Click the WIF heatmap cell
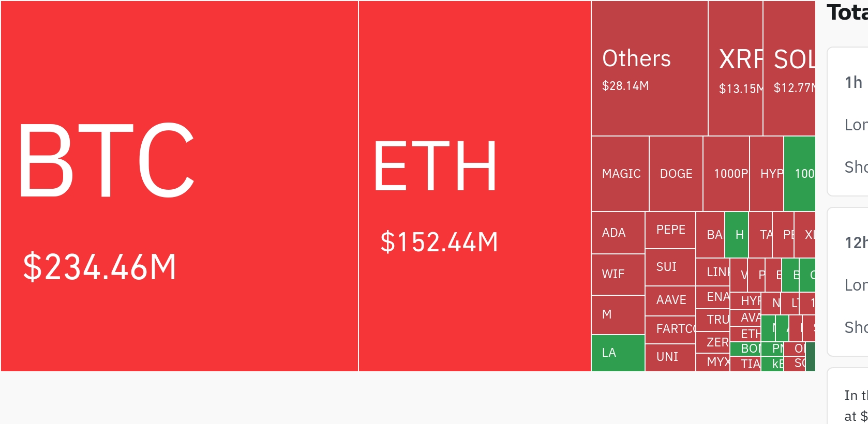The width and height of the screenshot is (868, 424). [618, 274]
